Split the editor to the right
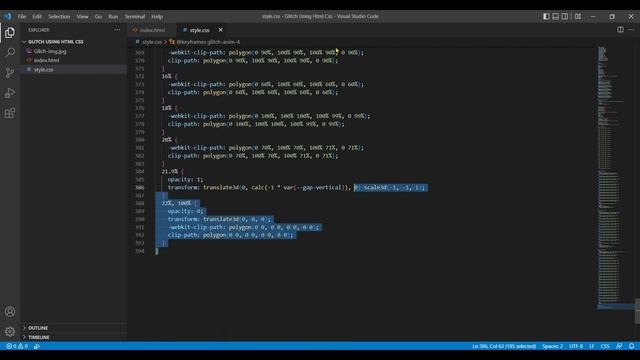This screenshot has height=360, width=640. [620, 29]
